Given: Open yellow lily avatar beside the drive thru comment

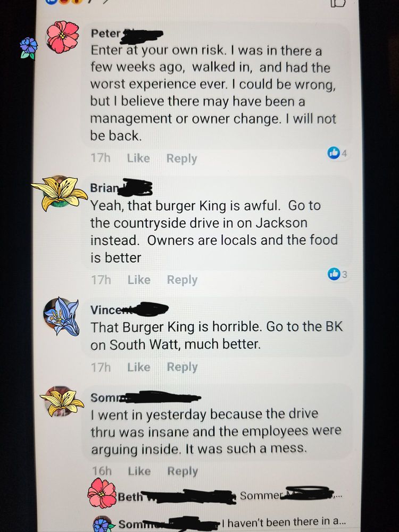Looking at the screenshot, I should tap(62, 402).
